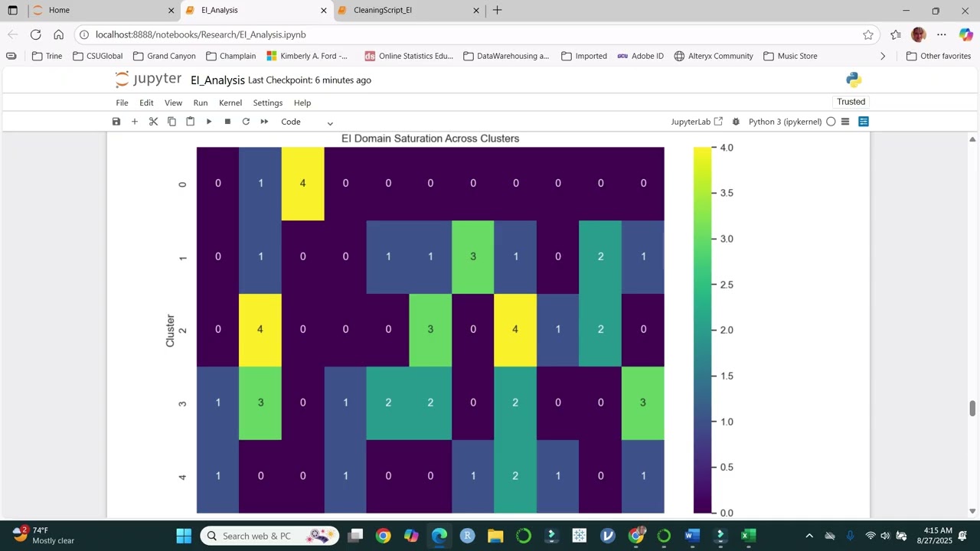This screenshot has height=551, width=980.
Task: Switch kernel via Python 3 (ipykernel)
Action: pos(785,122)
